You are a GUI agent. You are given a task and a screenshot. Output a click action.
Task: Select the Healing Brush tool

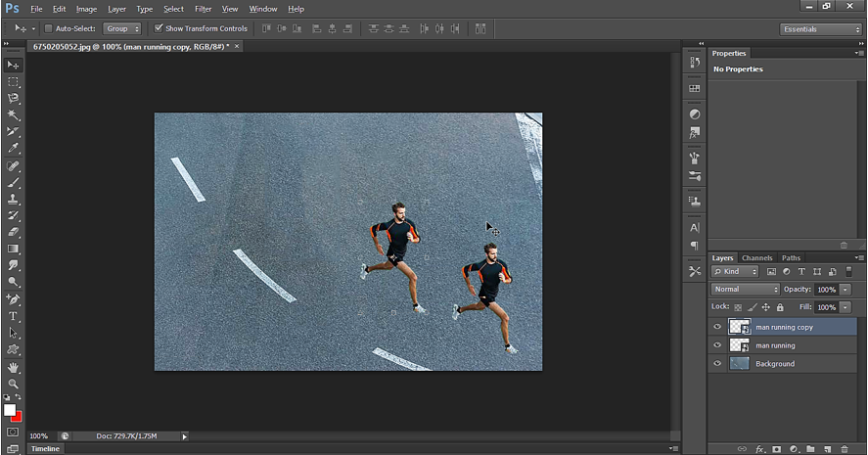pos(13,165)
